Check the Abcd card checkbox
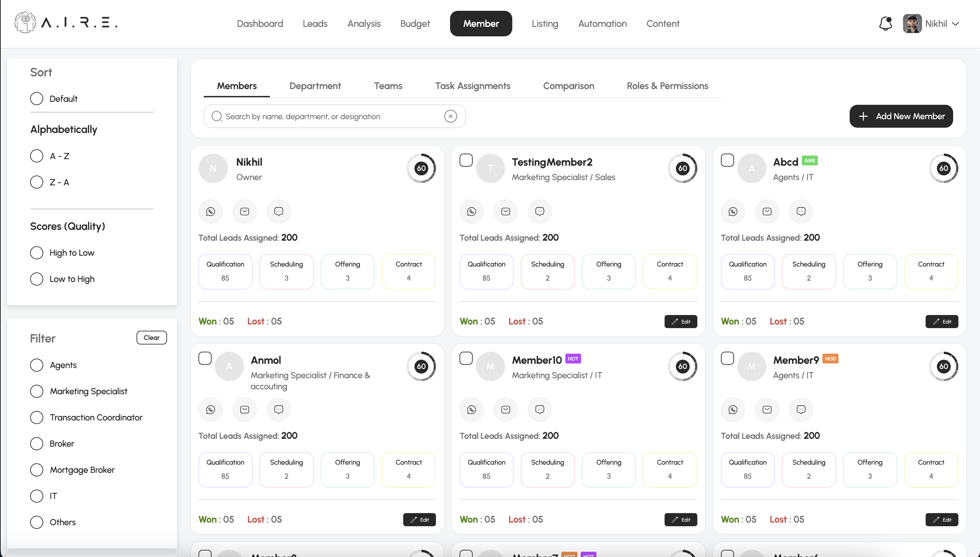 coord(727,160)
